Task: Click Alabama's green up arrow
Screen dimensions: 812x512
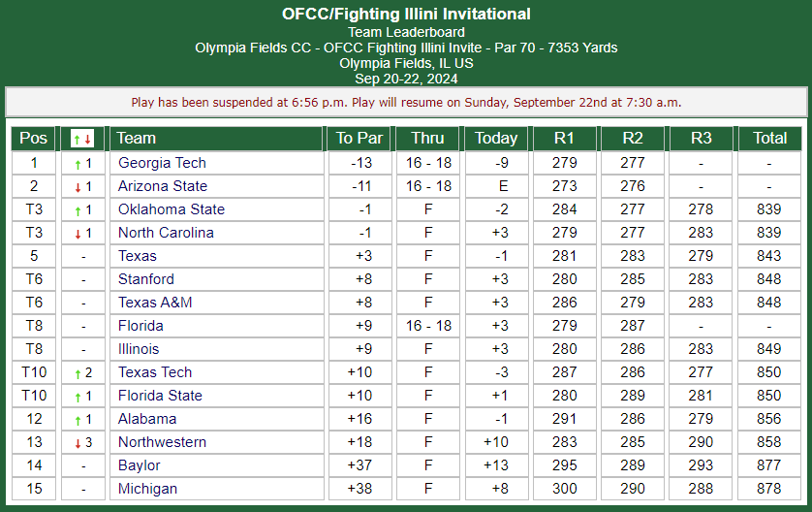Action: click(78, 421)
